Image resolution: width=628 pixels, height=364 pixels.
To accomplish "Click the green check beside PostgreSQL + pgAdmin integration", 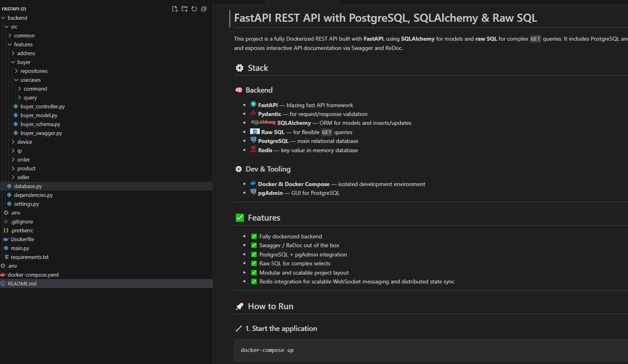I will (x=254, y=254).
